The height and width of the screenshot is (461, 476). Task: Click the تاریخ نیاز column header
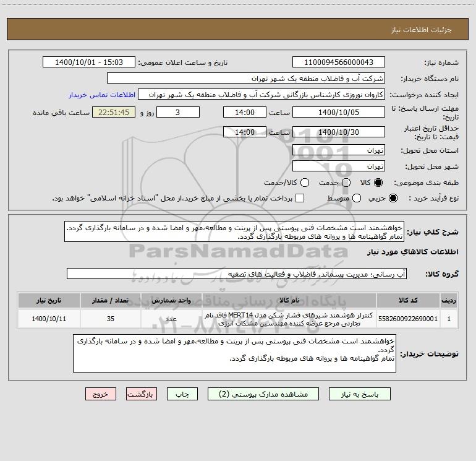click(49, 300)
